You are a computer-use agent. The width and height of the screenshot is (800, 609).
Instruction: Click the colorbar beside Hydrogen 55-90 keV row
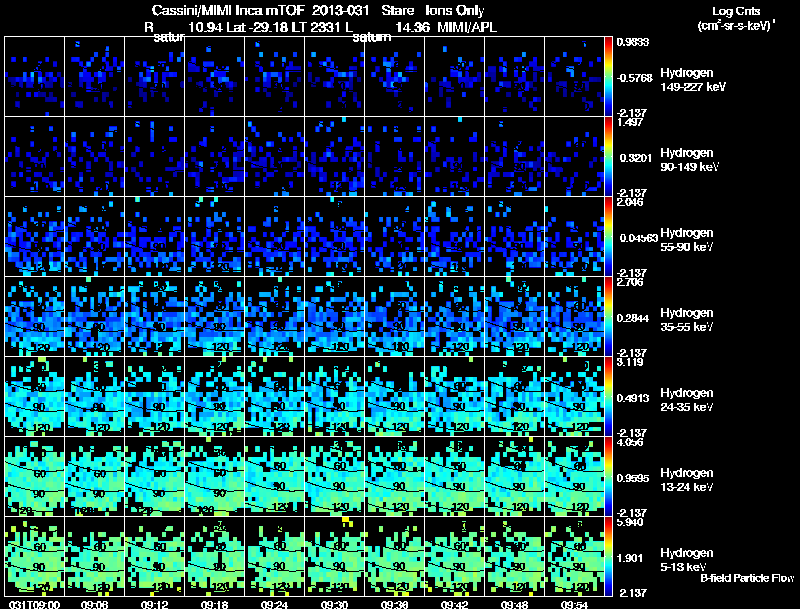tap(608, 237)
